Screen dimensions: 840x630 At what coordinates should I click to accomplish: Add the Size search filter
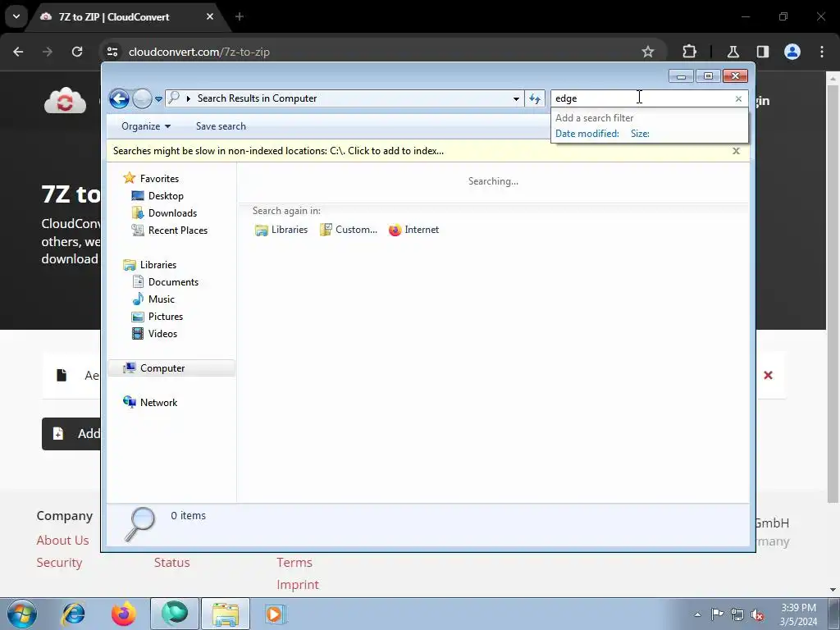tap(640, 134)
